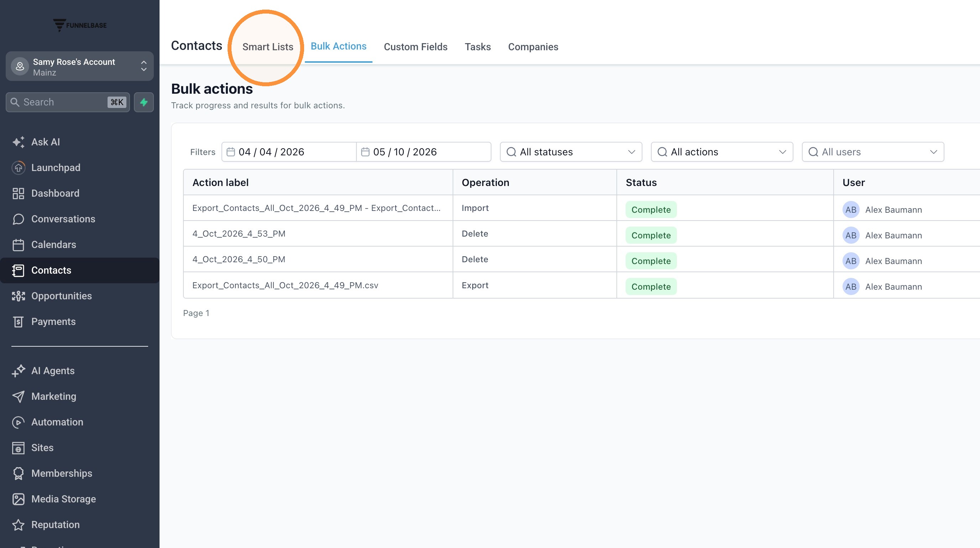
Task: Open the All users dropdown
Action: [x=873, y=152]
